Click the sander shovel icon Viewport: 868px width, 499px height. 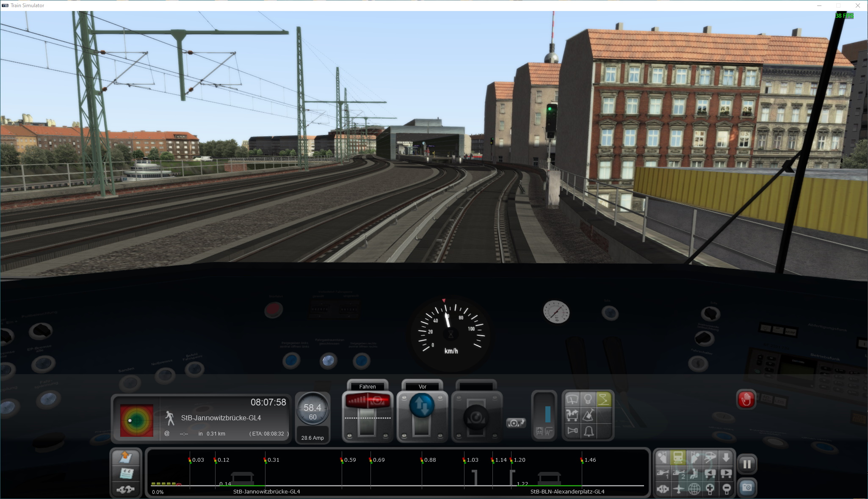click(588, 415)
